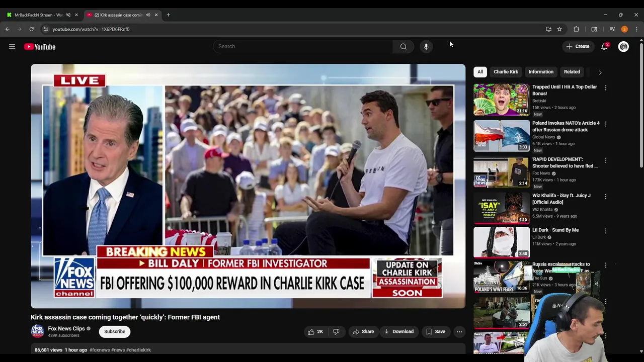Open the Fox News Clips channel name
The width and height of the screenshot is (644, 362).
pyautogui.click(x=66, y=328)
